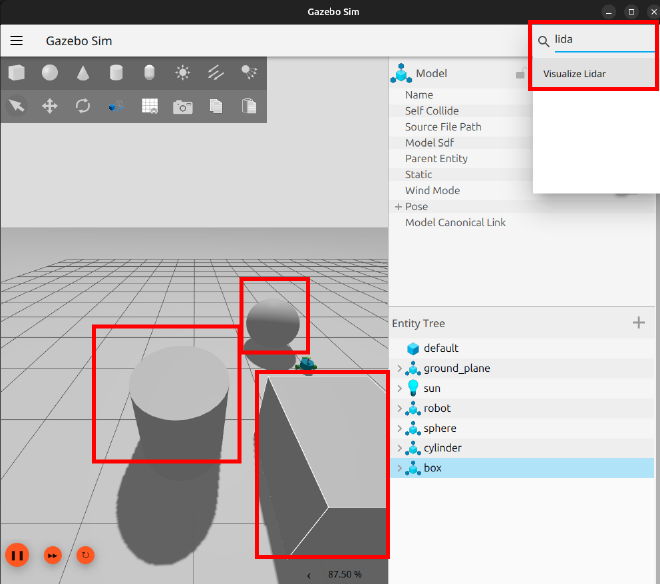This screenshot has width=660, height=584.
Task: Insert a cone shape
Action: (x=83, y=72)
